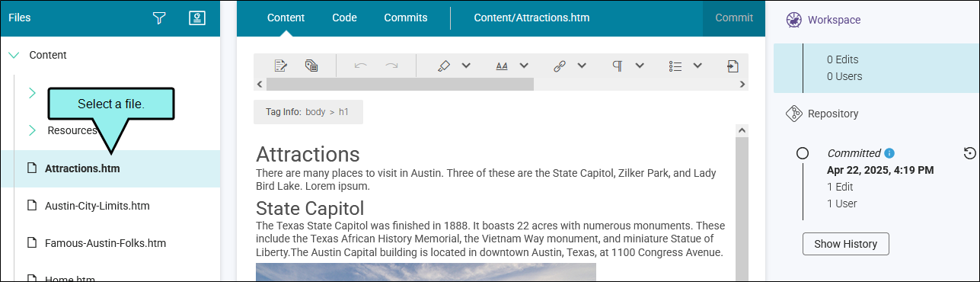Screen dimensions: 980x282
Task: Select the highlighter tool icon
Action: pyautogui.click(x=444, y=66)
